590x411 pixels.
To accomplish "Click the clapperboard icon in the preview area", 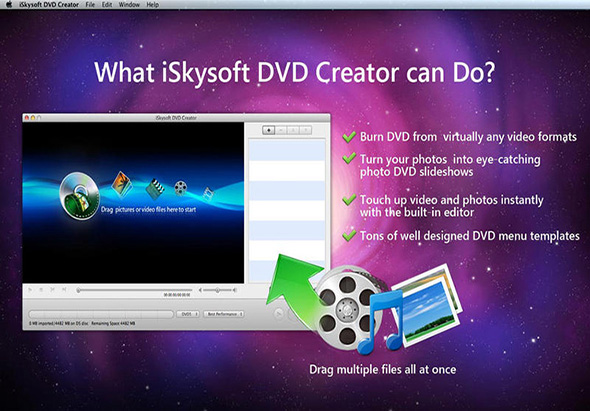I will point(155,188).
